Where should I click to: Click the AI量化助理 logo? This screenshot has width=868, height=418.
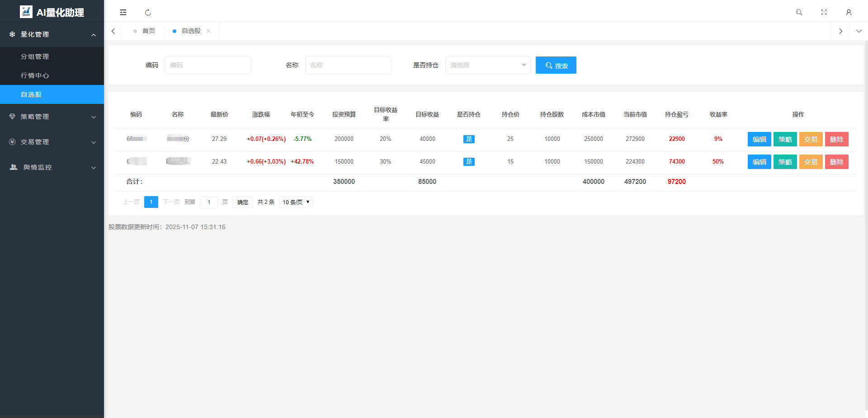pos(52,12)
